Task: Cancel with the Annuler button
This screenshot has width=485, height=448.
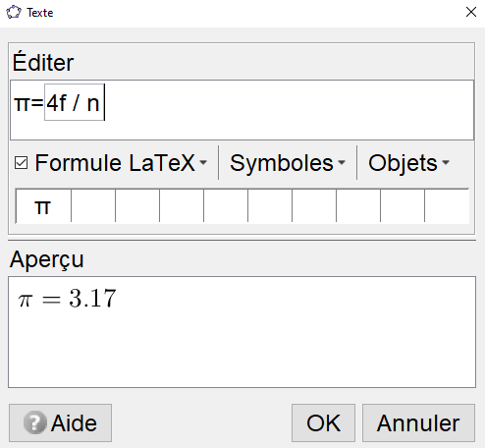Action: point(418,422)
